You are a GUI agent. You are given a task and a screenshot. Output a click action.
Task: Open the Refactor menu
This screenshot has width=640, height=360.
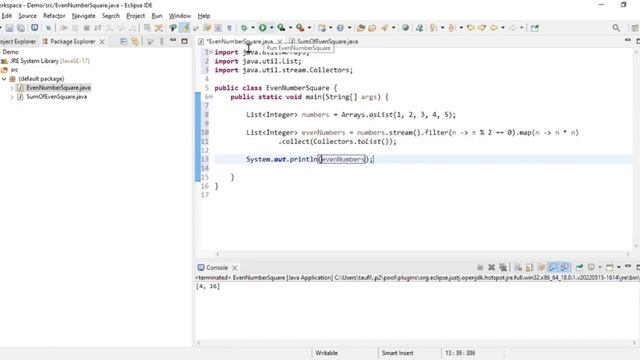(x=54, y=16)
